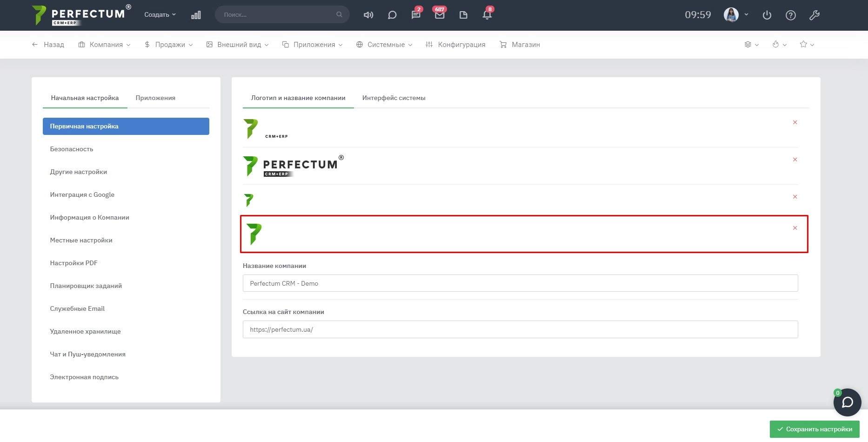Remove the full PERFECTUM logo via red X
The height and width of the screenshot is (442, 868).
click(x=795, y=160)
